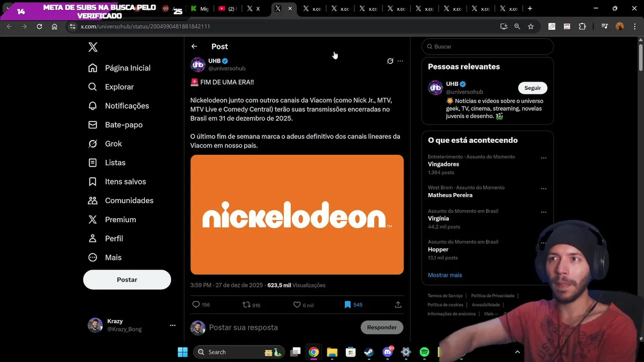Open Grok from the sidebar

click(105, 144)
